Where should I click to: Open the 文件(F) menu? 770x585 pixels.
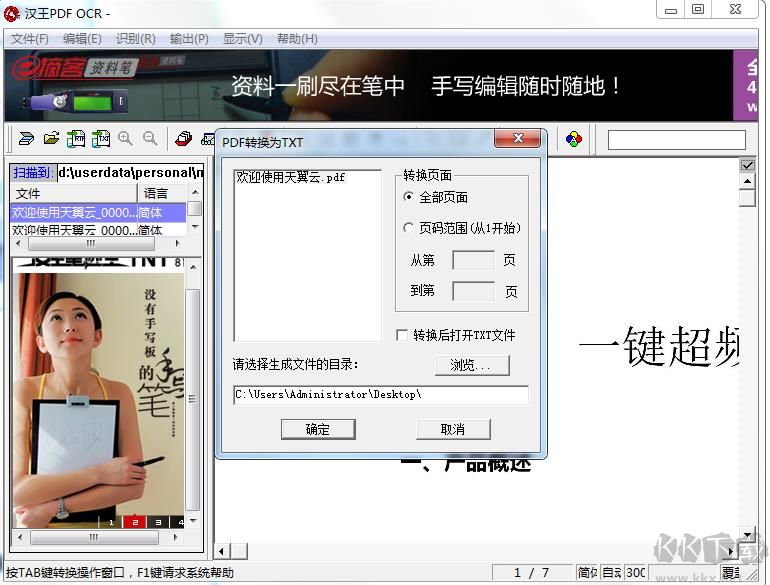[30, 39]
